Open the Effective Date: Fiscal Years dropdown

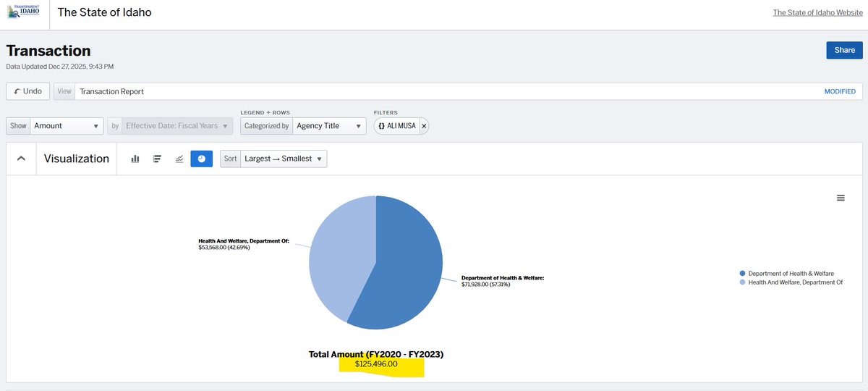coord(177,126)
